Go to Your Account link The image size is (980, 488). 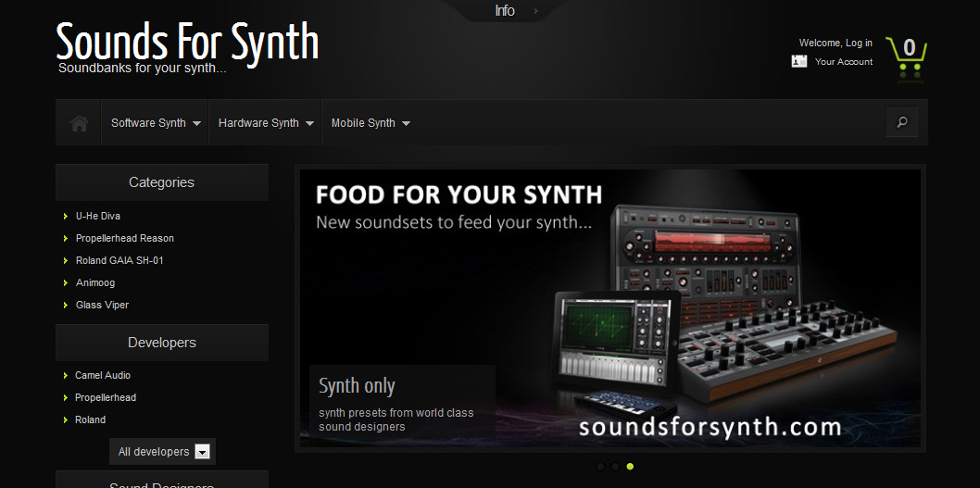843,62
